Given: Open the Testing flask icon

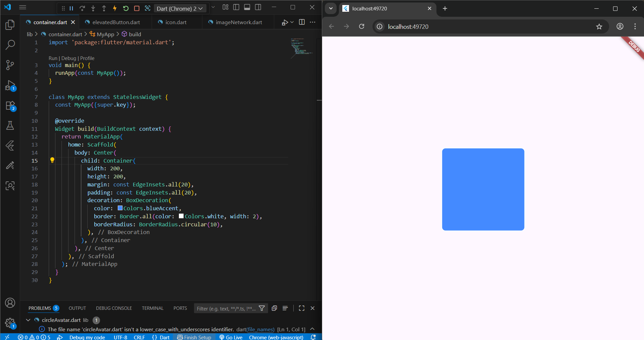Looking at the screenshot, I should [x=10, y=125].
